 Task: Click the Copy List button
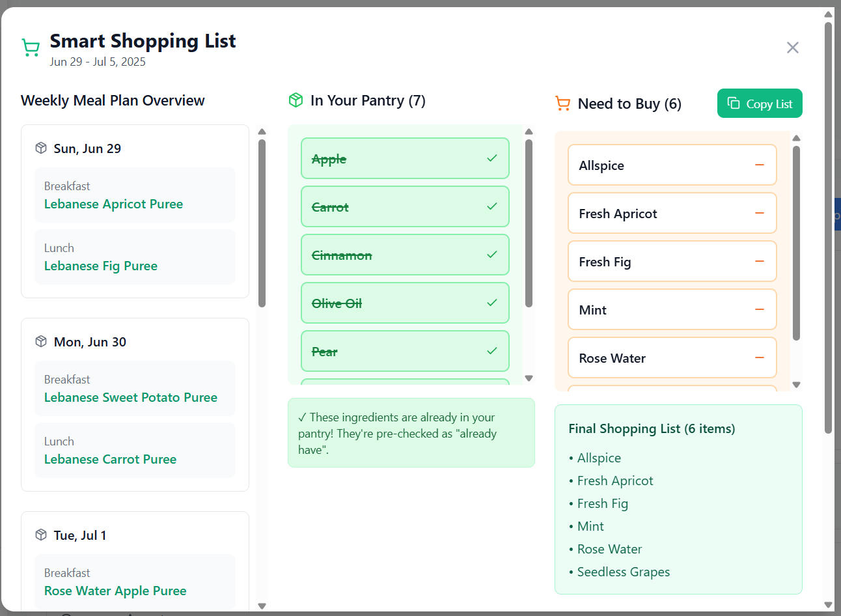(759, 104)
